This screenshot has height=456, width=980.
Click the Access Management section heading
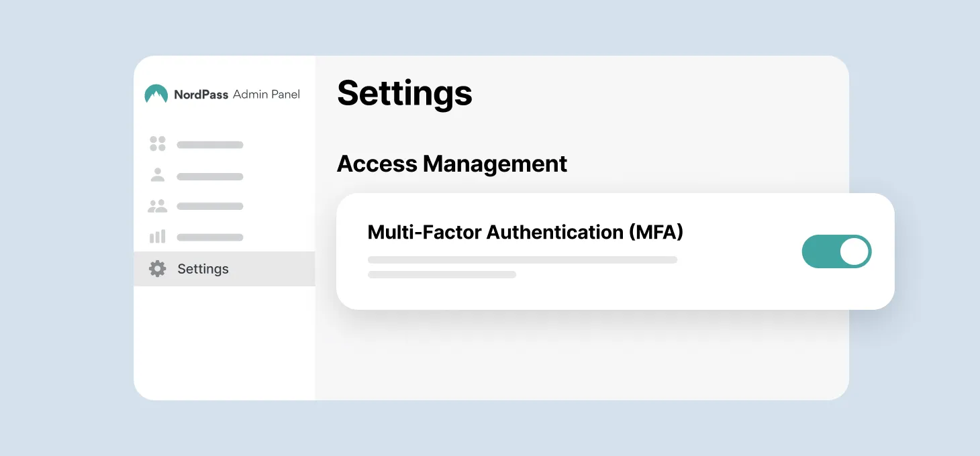click(x=452, y=164)
